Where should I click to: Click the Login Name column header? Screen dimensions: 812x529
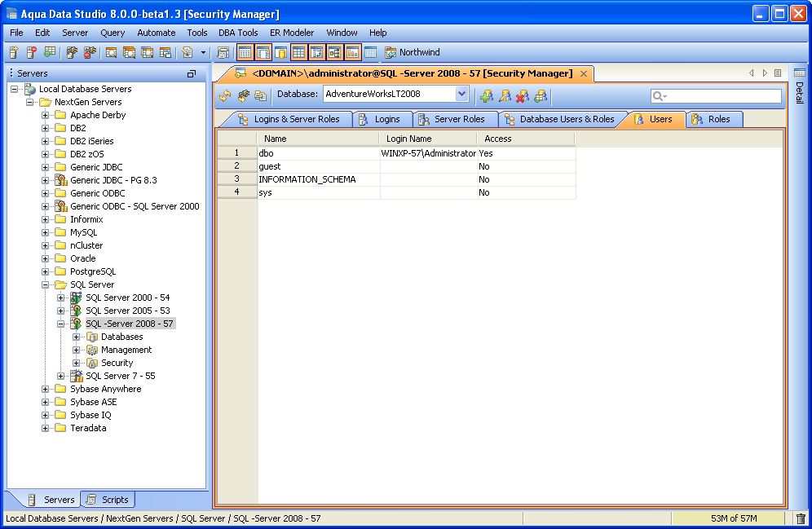428,139
